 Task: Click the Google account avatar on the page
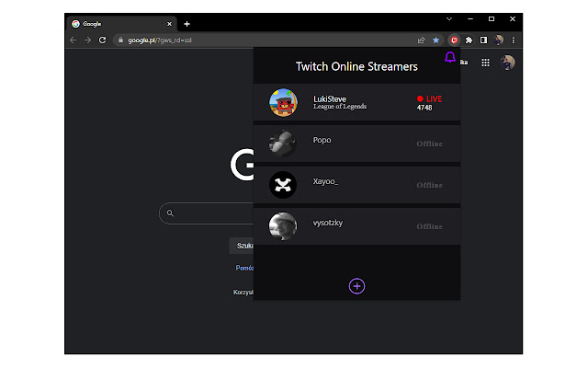coord(508,63)
